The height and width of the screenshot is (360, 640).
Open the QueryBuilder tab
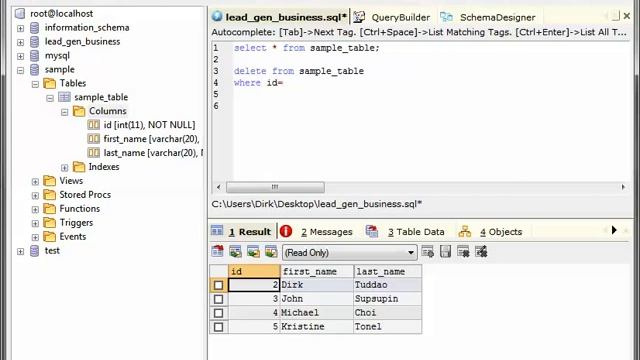click(392, 17)
